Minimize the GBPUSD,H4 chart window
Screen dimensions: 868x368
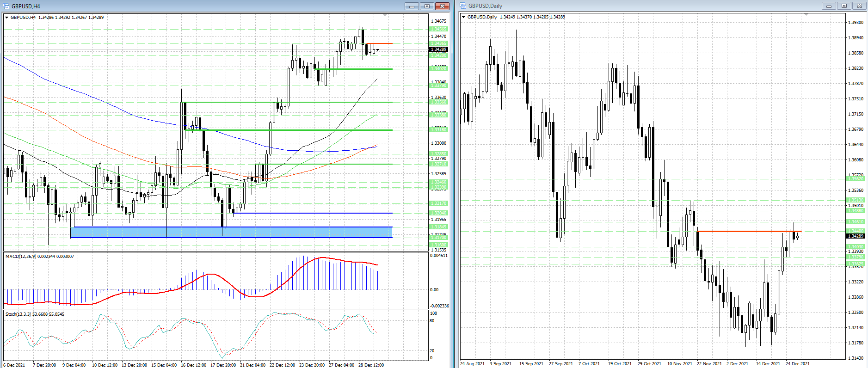411,6
